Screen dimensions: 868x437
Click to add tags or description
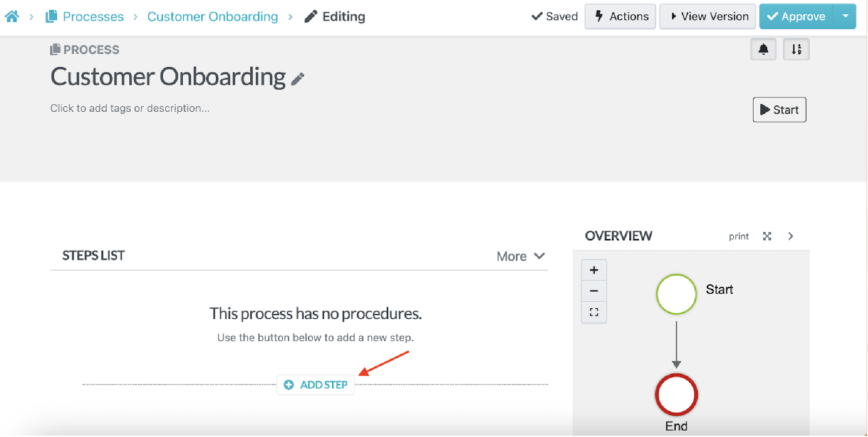tap(130, 109)
